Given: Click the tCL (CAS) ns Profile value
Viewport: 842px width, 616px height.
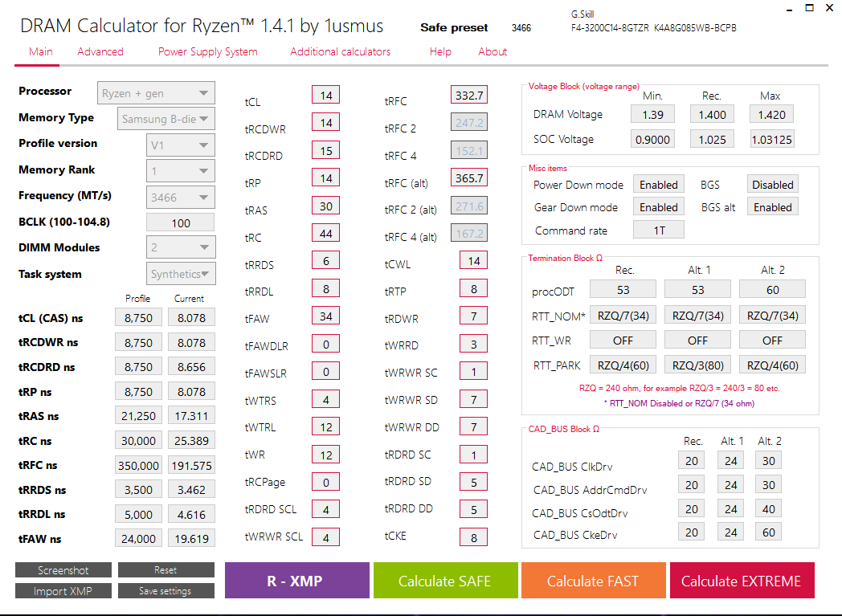Looking at the screenshot, I should [138, 318].
